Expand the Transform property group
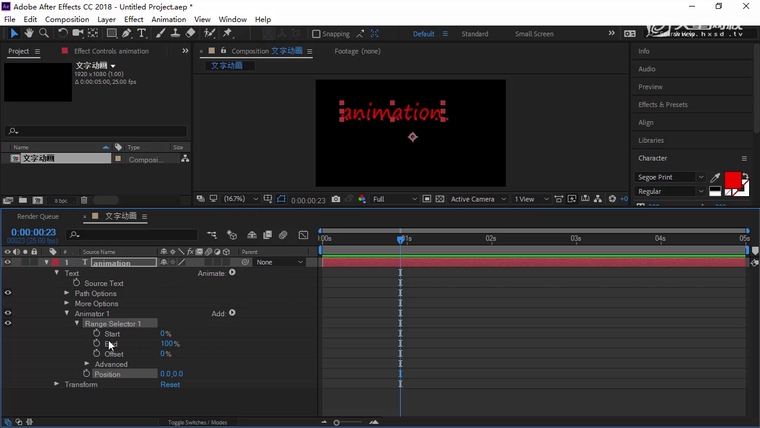Image resolution: width=760 pixels, height=428 pixels. tap(57, 384)
